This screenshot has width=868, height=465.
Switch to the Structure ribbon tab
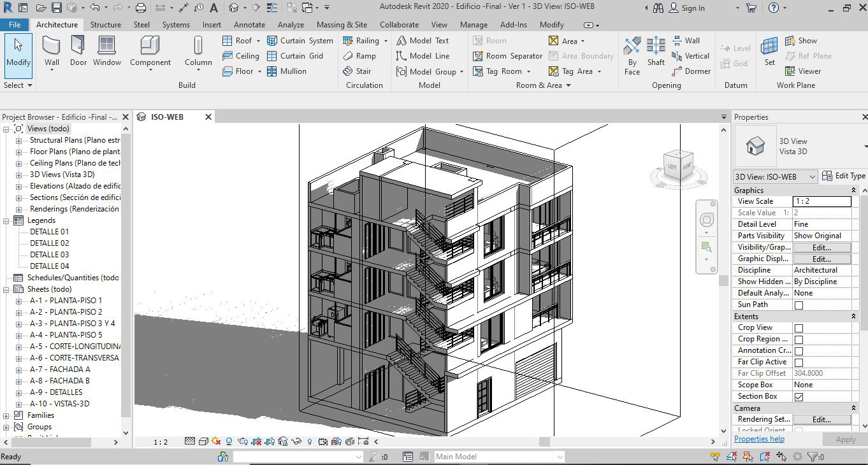(x=106, y=24)
